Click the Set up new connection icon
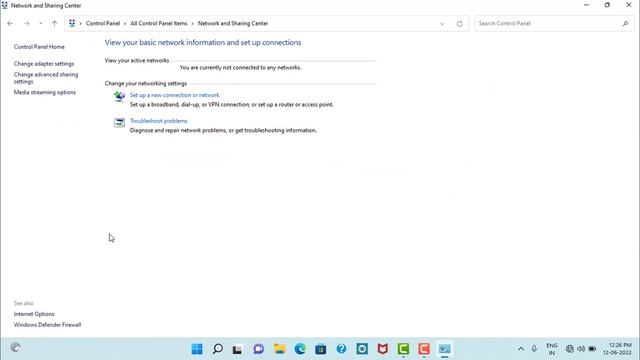Viewport: 640px width, 360px height. point(119,97)
